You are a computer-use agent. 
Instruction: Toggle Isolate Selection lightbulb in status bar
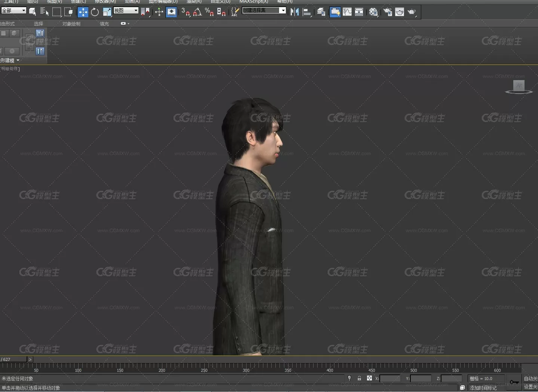349,378
